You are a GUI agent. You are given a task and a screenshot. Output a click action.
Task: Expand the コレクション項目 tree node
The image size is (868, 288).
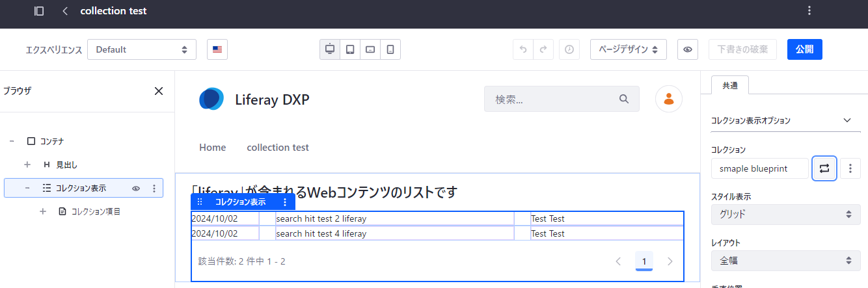pyautogui.click(x=43, y=211)
